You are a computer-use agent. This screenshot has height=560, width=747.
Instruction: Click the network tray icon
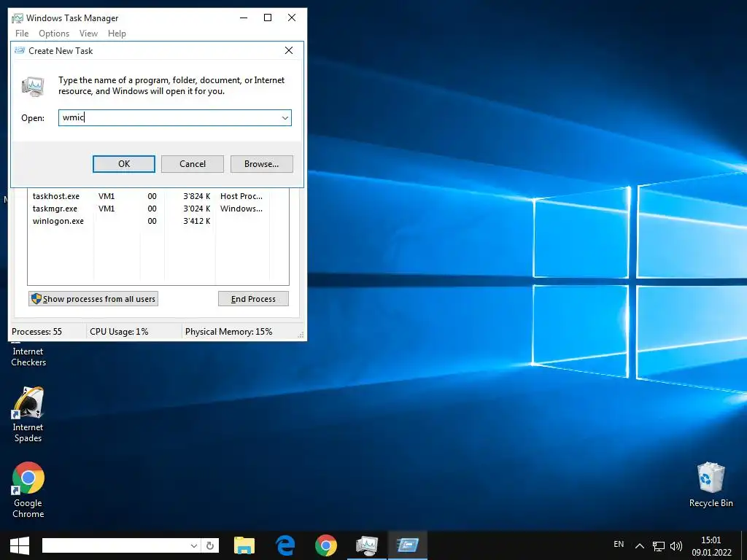659,546
